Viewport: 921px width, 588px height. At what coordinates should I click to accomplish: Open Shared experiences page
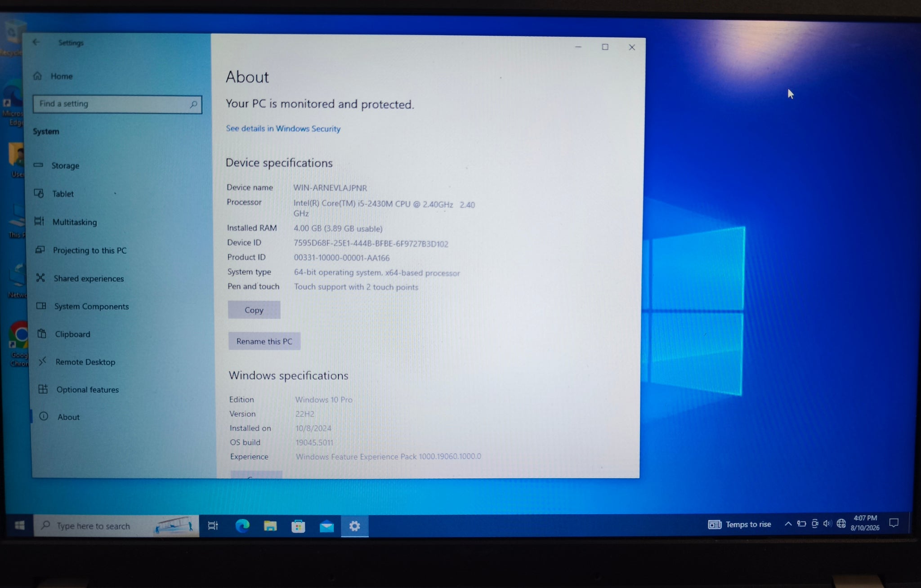(80, 278)
